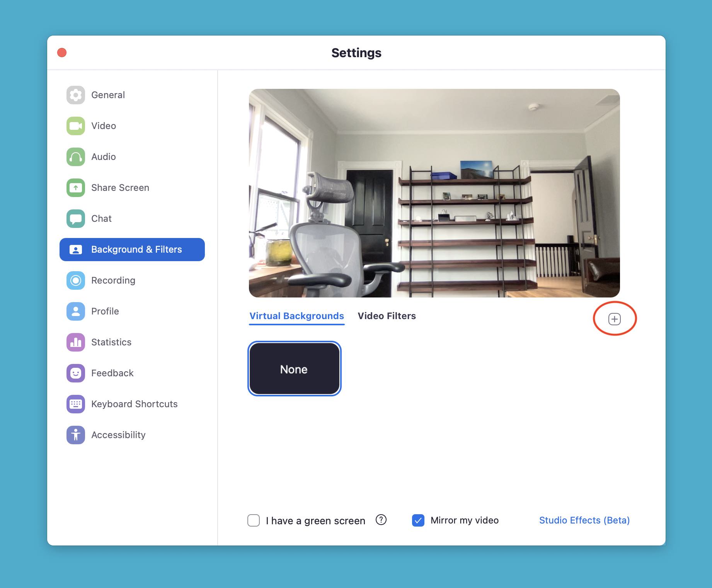Enable I have a green screen

pyautogui.click(x=254, y=520)
